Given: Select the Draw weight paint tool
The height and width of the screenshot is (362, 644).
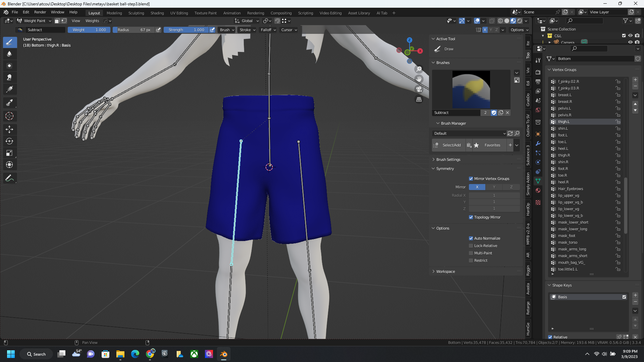Looking at the screenshot, I should click(9, 42).
